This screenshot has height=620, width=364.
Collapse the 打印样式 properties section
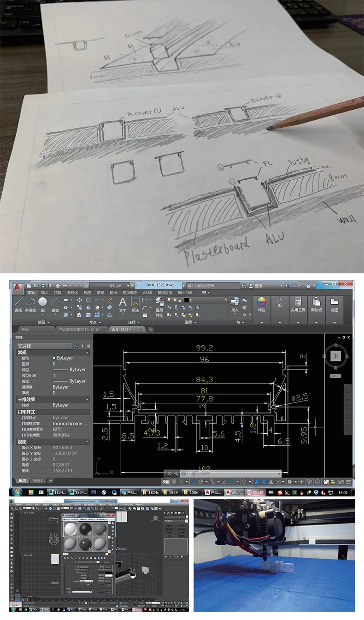(88, 412)
